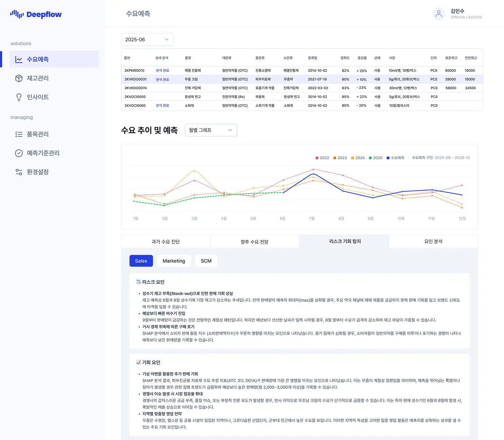Open the 인사이트 menu item

point(54,97)
